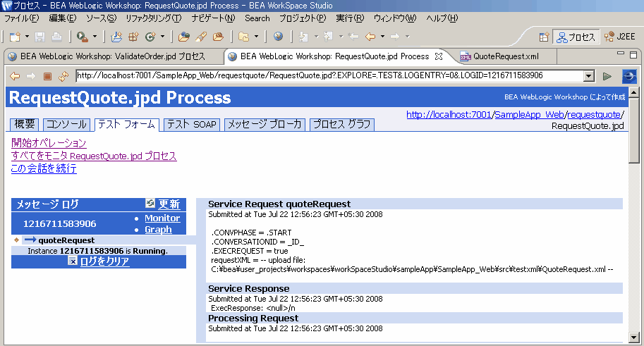Click the new Java project icon
The height and width of the screenshot is (346, 644).
point(116,37)
